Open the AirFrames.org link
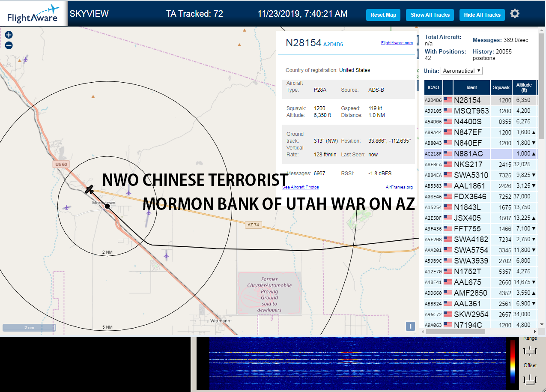Viewport: 546px width, 392px height. 399,187
